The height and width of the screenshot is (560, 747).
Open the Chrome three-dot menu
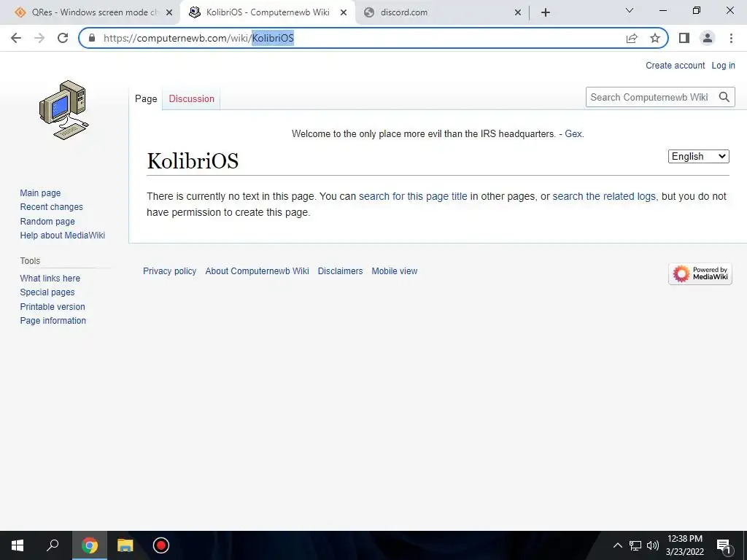(731, 38)
